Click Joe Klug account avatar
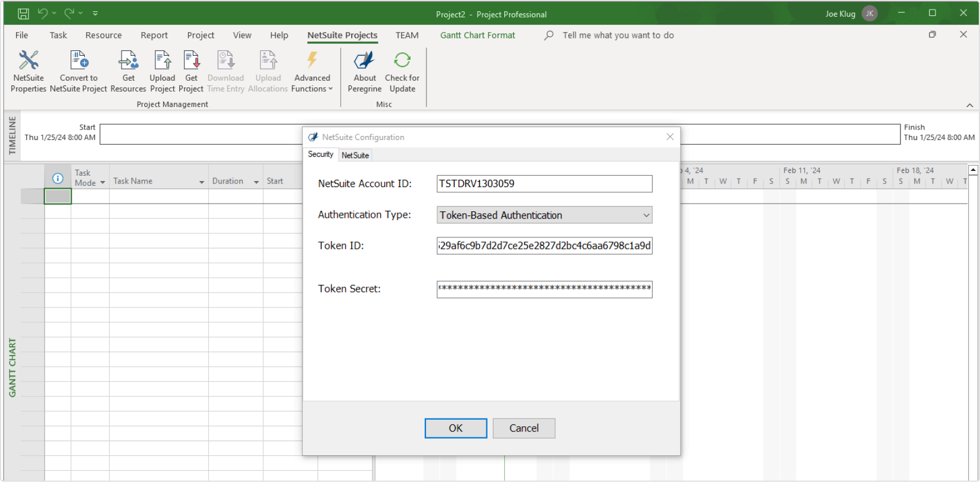This screenshot has height=482, width=980. click(x=870, y=14)
